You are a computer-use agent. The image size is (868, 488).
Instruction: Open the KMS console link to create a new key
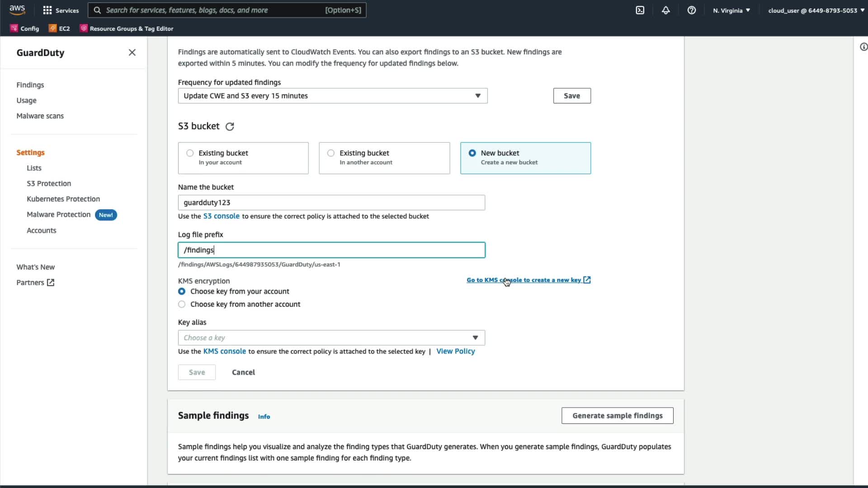point(528,280)
